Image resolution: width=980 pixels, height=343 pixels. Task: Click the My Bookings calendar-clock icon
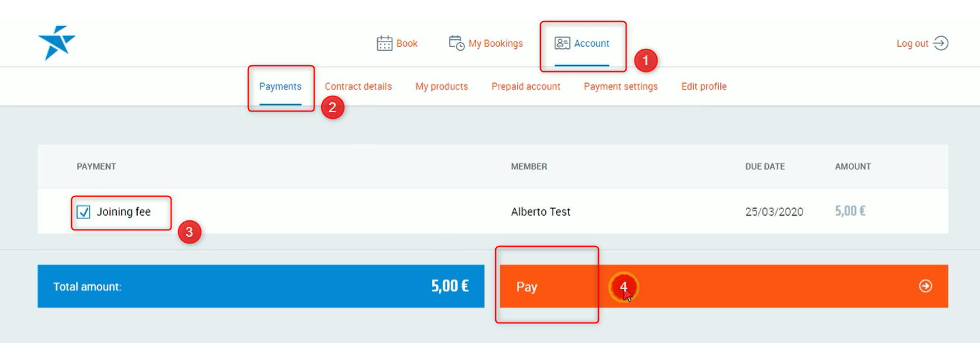[456, 44]
